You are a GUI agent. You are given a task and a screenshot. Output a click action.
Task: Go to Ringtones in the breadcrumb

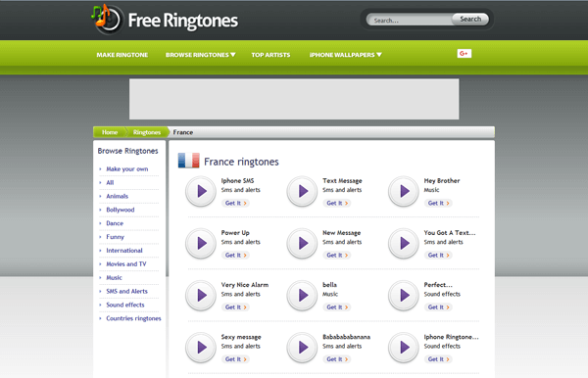[147, 132]
